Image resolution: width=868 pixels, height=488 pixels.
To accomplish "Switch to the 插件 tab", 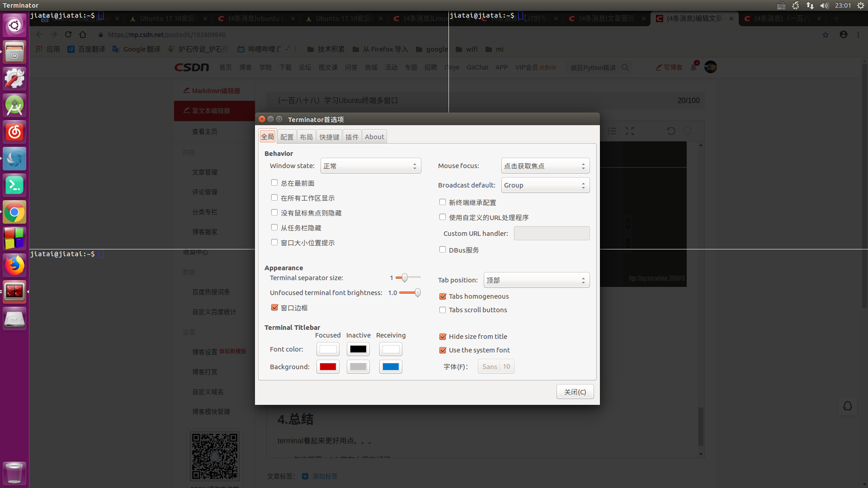I will point(352,136).
